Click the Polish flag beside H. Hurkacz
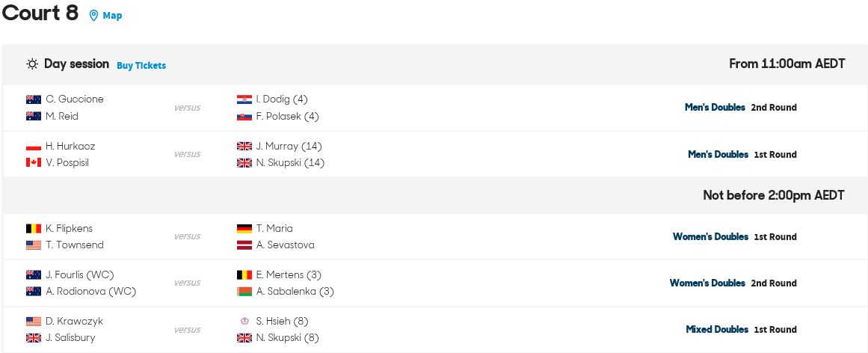 (34, 147)
